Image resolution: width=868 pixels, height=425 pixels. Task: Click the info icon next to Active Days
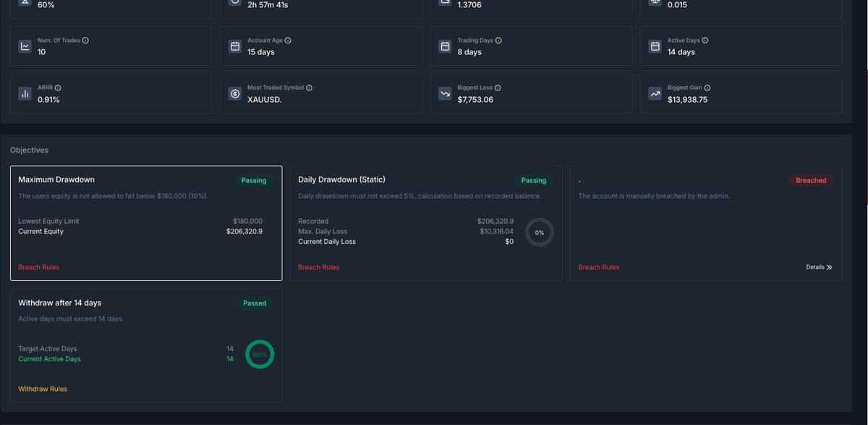click(x=705, y=41)
